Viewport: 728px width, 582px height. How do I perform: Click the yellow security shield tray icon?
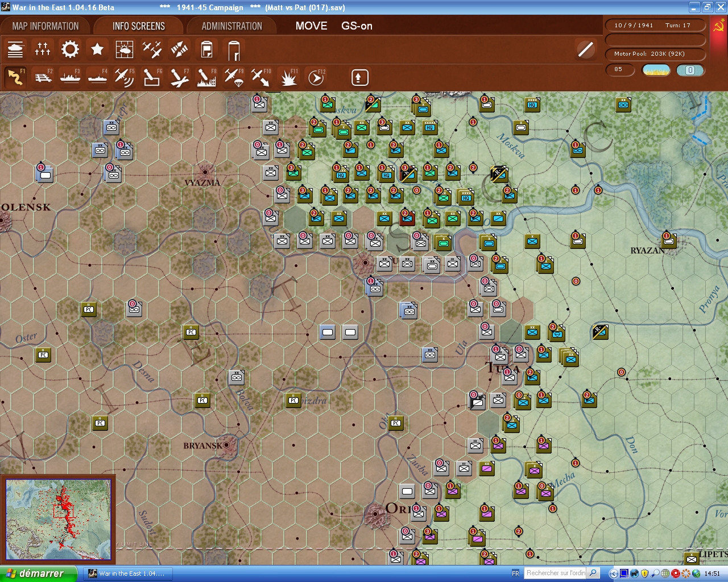pyautogui.click(x=644, y=573)
